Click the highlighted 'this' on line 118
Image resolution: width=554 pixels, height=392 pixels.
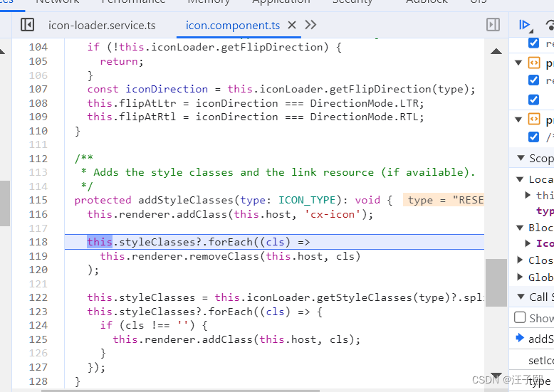pyautogui.click(x=100, y=242)
